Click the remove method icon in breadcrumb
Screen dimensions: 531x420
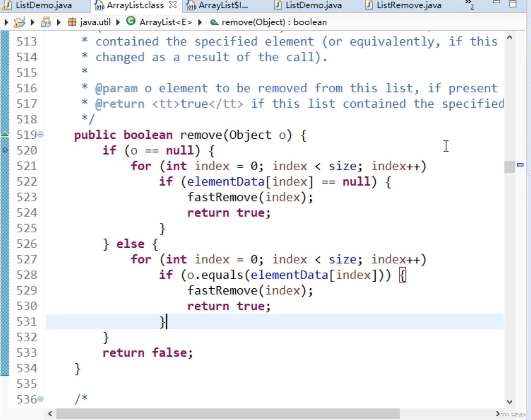pos(214,23)
